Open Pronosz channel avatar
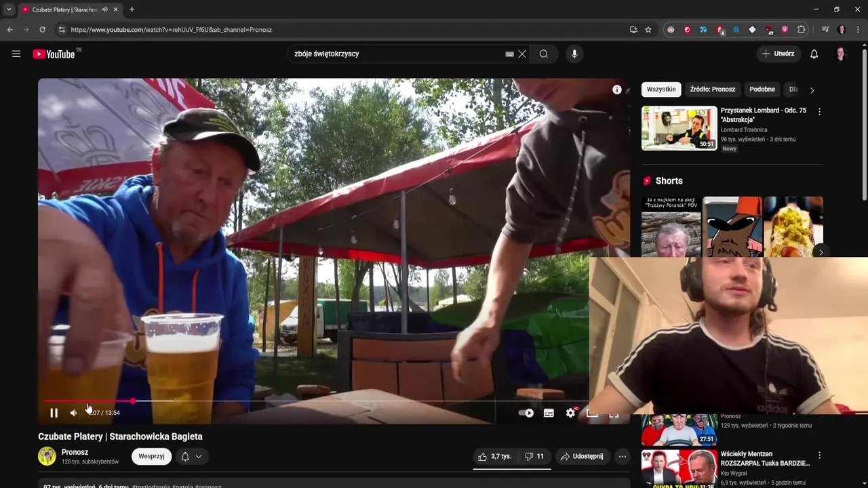Screen dimensions: 868x488 coord(47,456)
